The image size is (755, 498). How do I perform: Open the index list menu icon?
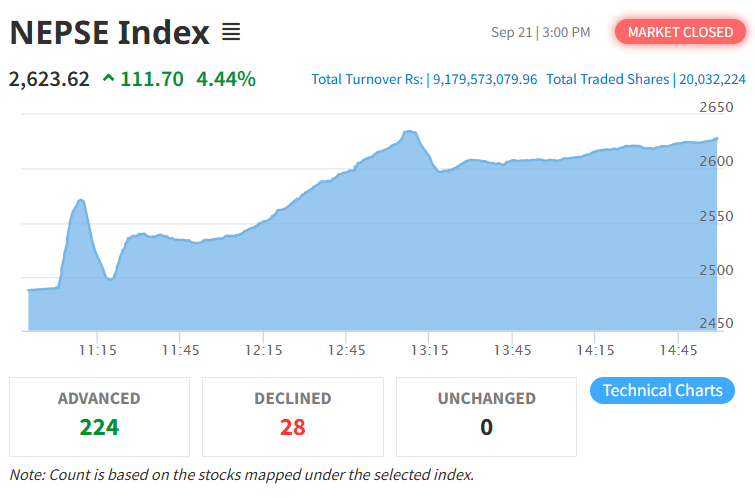pos(231,33)
